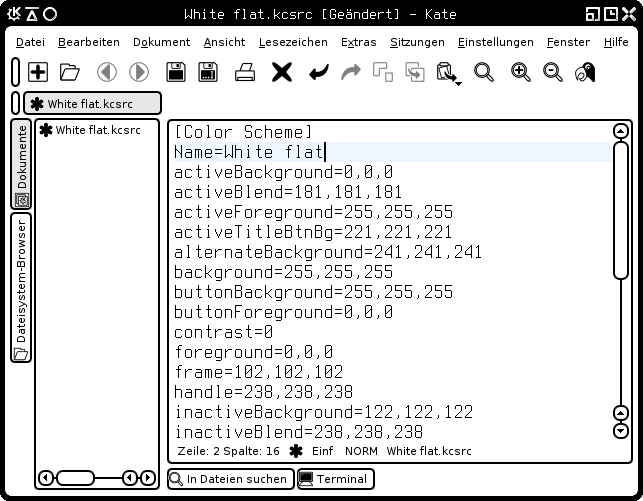Click the documents list horizontal scrollbar handle
Screen dimensions: 643x501
point(75,478)
